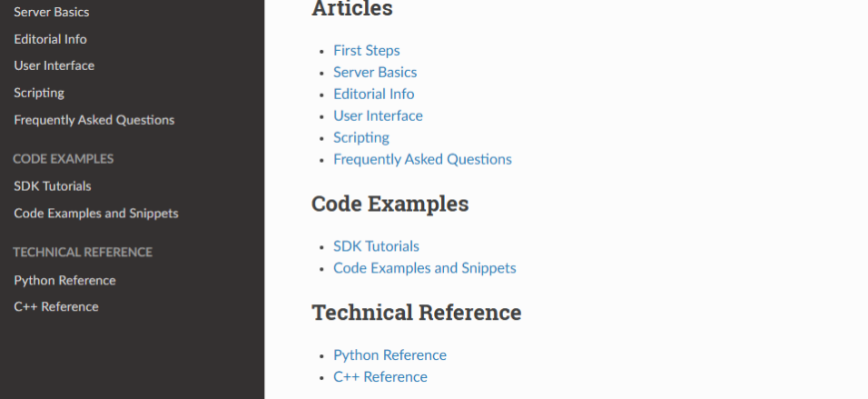Click C++ Reference link in main content
868x399 pixels.
click(380, 377)
